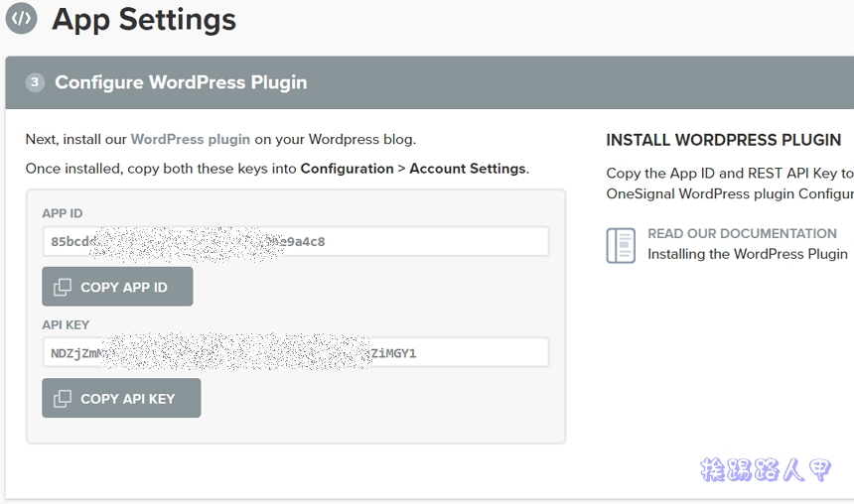This screenshot has width=854, height=504.
Task: Click the APP ID input field
Action: point(296,242)
